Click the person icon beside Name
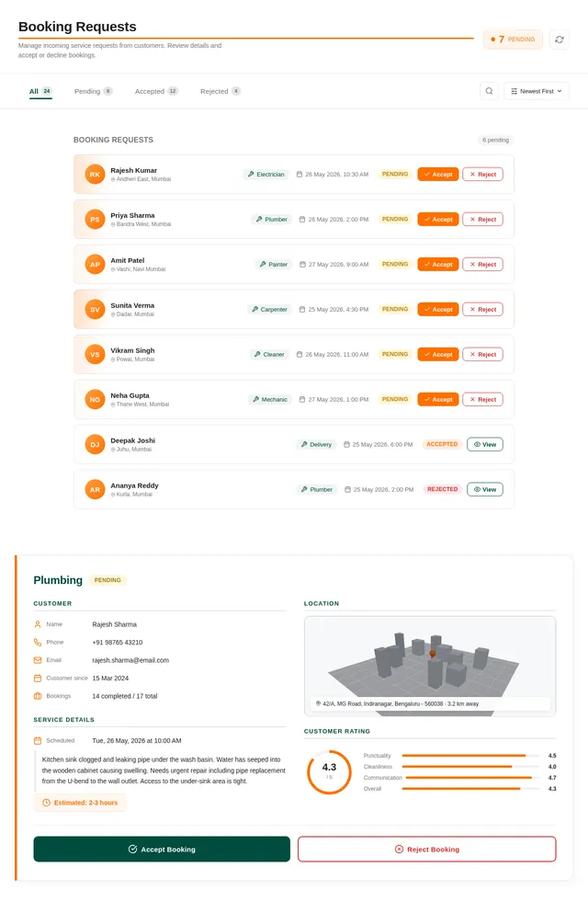588x901 pixels. pos(38,624)
